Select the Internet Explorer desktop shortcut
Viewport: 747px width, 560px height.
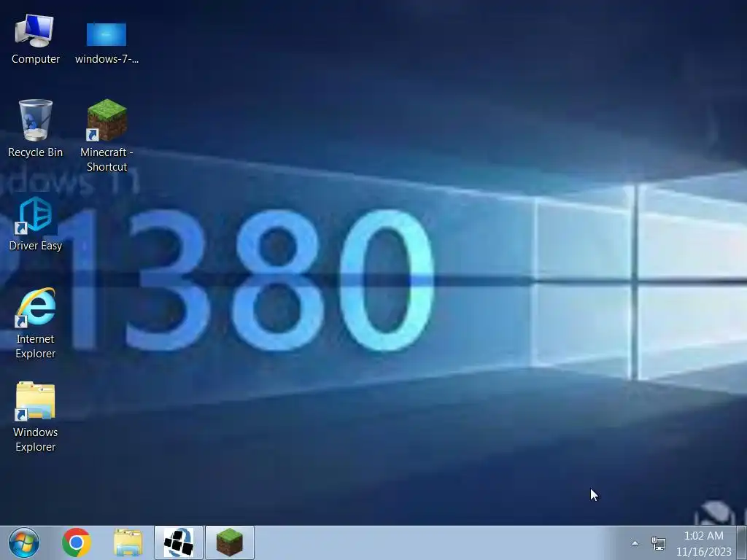tap(35, 307)
